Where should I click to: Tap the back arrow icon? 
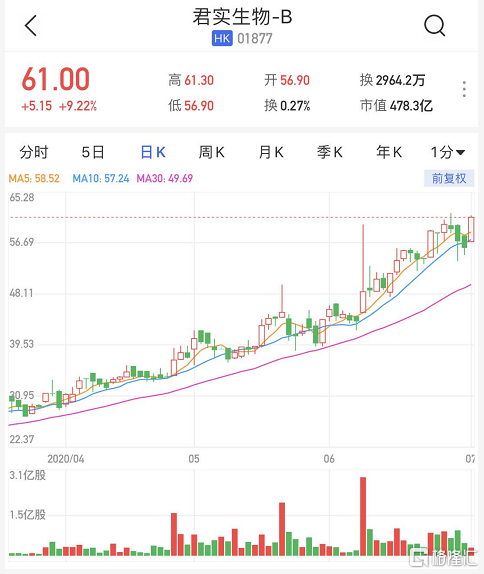pyautogui.click(x=31, y=26)
